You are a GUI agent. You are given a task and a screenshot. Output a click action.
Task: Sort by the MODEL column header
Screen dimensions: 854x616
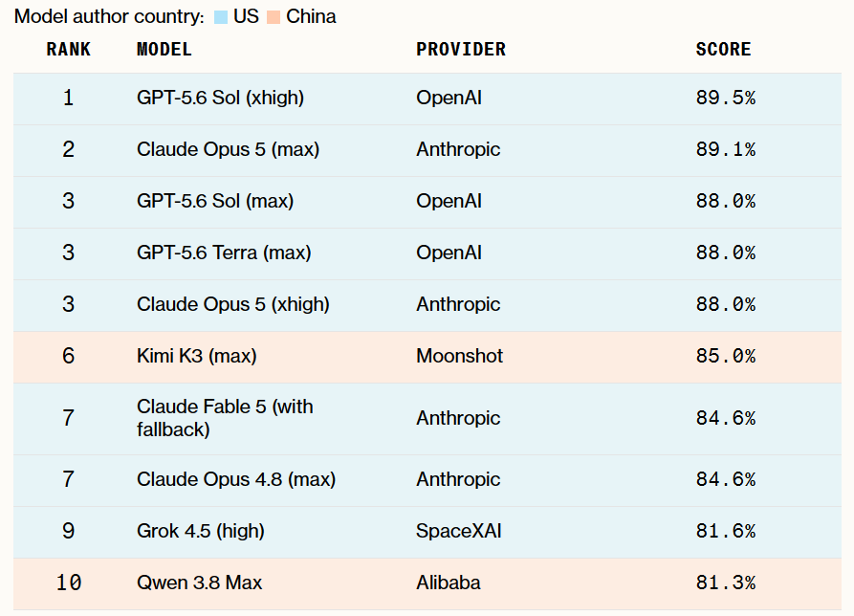coord(164,50)
